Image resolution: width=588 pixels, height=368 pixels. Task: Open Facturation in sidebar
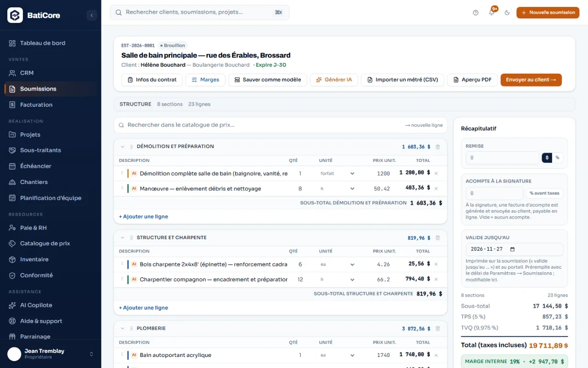point(51,105)
